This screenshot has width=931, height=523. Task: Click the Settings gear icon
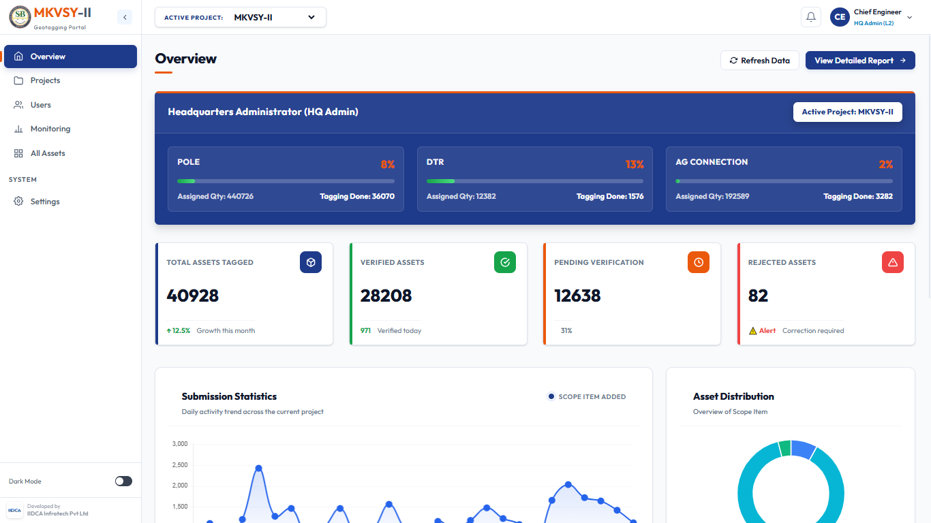click(18, 201)
